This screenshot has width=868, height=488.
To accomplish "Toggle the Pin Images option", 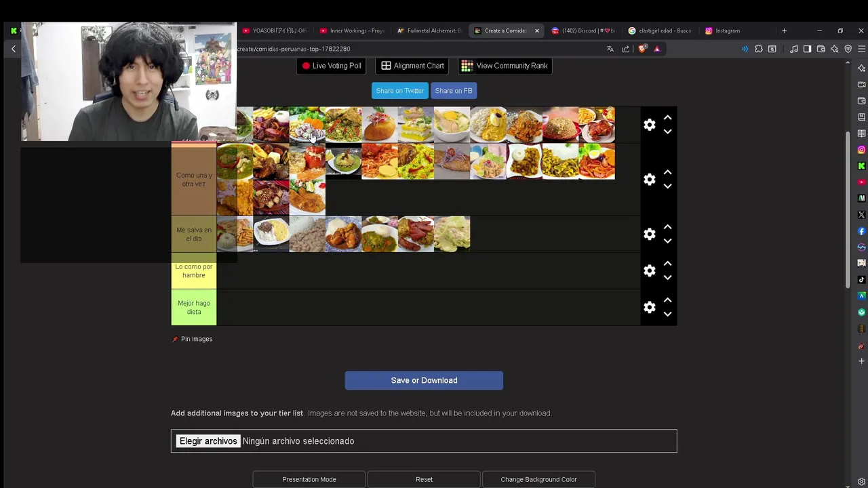I will 193,339.
